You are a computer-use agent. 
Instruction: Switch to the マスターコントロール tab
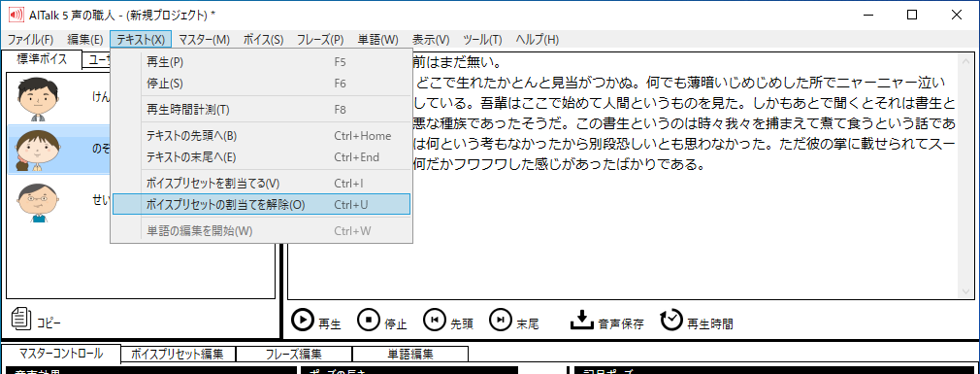pos(61,354)
